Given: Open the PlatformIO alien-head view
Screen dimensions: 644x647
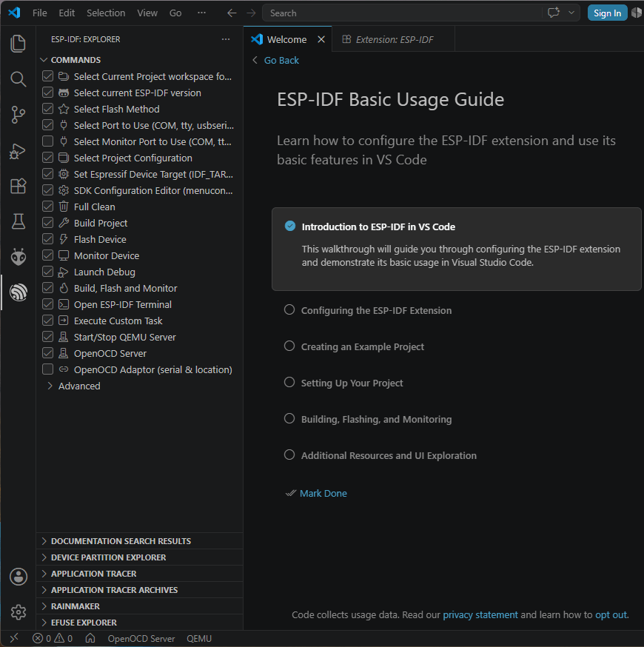Looking at the screenshot, I should [x=19, y=257].
